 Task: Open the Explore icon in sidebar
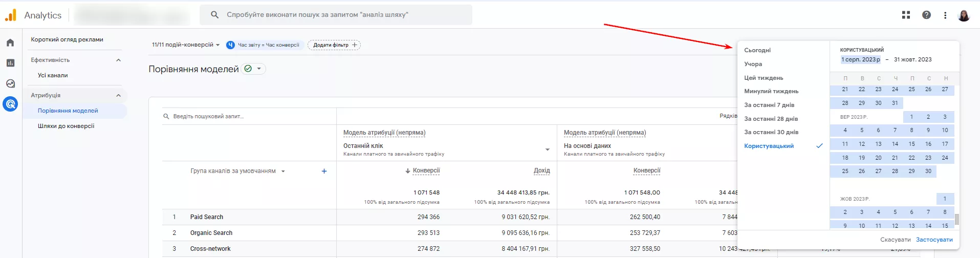coord(10,83)
